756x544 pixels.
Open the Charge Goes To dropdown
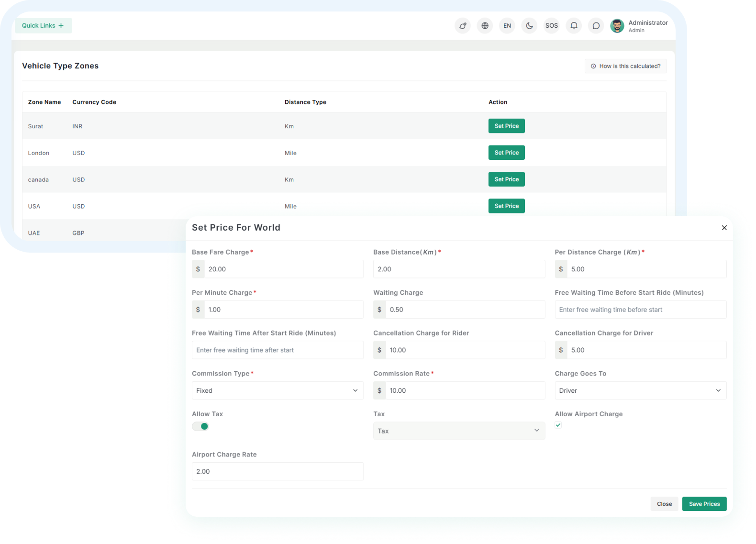(640, 390)
